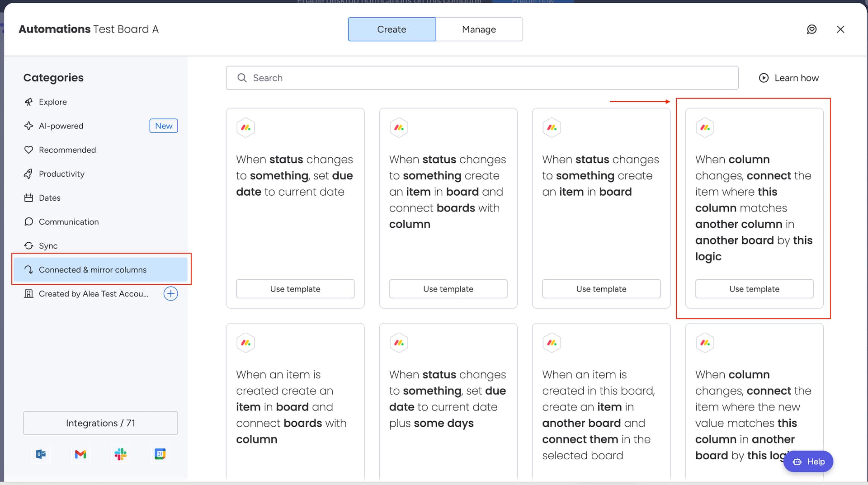
Task: Click the Integrations / 71 button
Action: [100, 423]
